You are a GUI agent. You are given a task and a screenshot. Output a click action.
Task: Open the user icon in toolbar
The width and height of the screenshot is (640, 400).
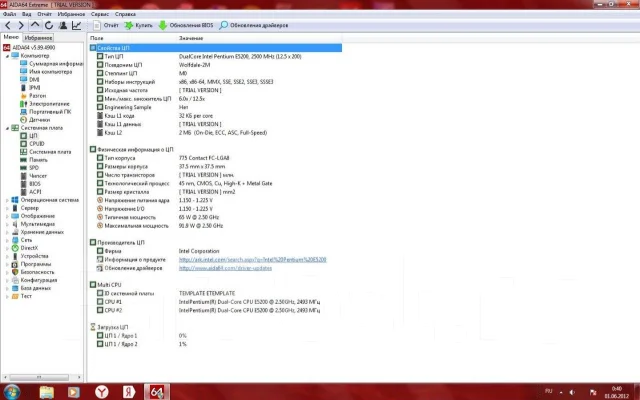(x=63, y=25)
